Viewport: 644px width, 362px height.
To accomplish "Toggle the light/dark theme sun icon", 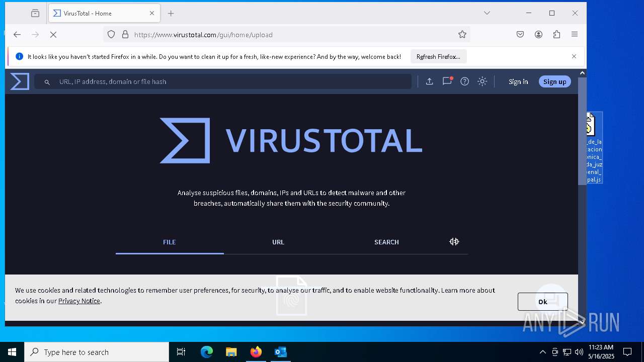I will click(482, 81).
